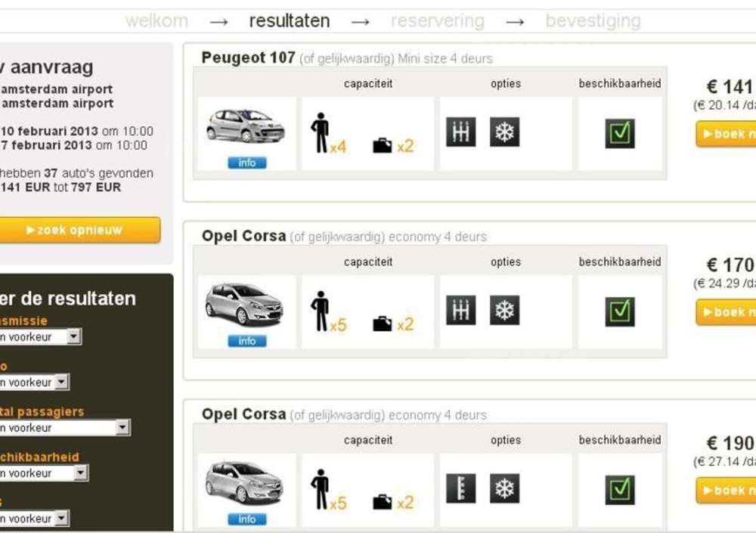Viewport: 756px width, 533px height.
Task: Open the aantal passagiers filter dropdown
Action: [x=122, y=428]
